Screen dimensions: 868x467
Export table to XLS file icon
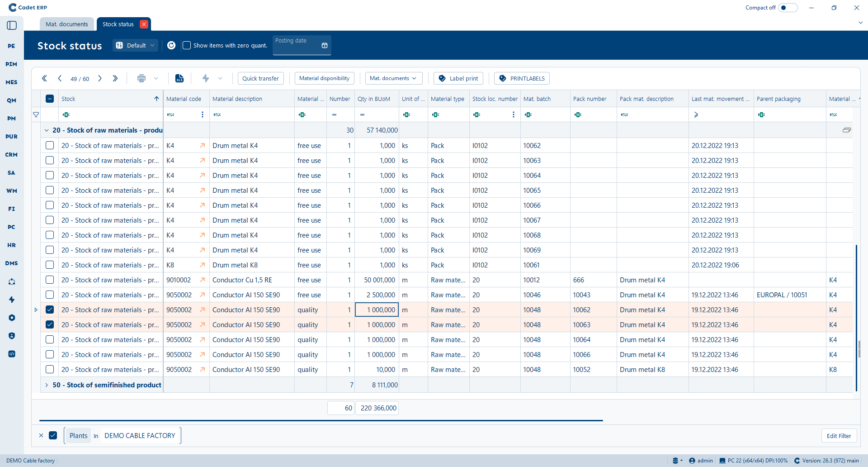tap(179, 78)
